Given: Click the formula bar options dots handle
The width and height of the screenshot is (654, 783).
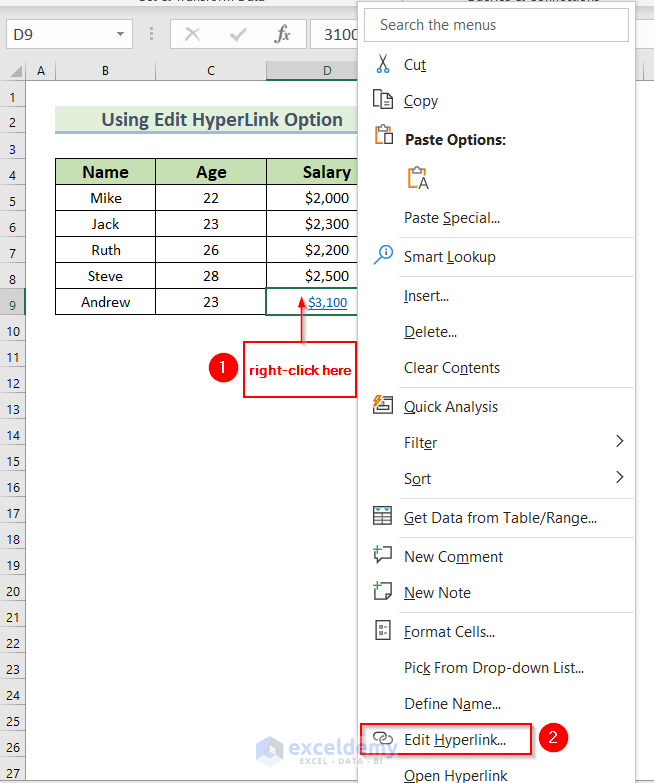Looking at the screenshot, I should (x=151, y=34).
